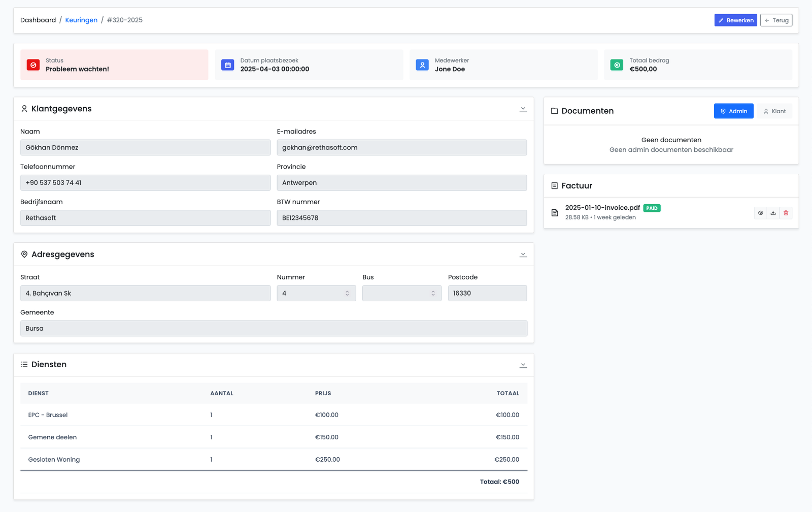The width and height of the screenshot is (812, 512).
Task: Click the invoice icon beside Factuur heading
Action: [554, 186]
